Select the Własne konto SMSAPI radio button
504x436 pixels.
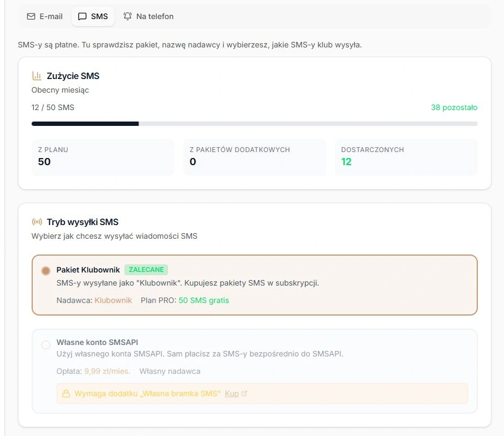(46, 345)
